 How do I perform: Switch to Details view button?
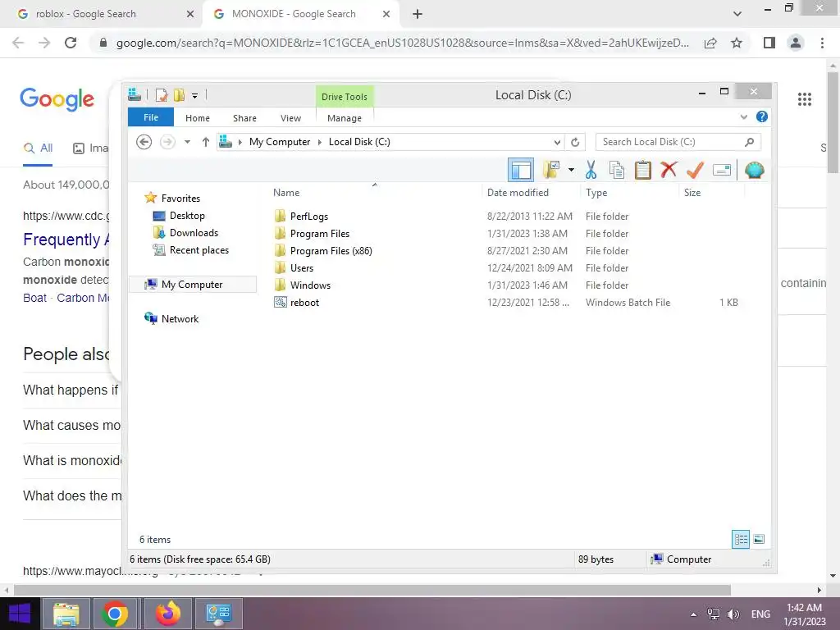[741, 539]
